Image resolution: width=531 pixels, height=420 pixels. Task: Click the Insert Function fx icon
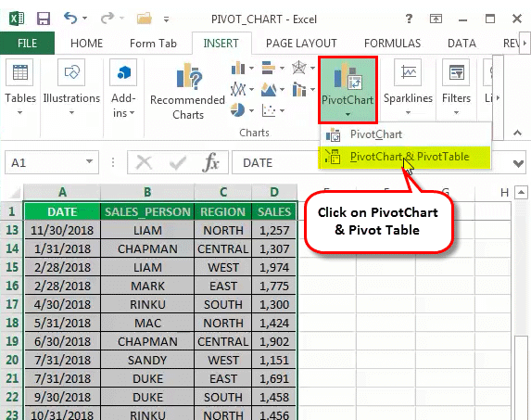(x=210, y=162)
